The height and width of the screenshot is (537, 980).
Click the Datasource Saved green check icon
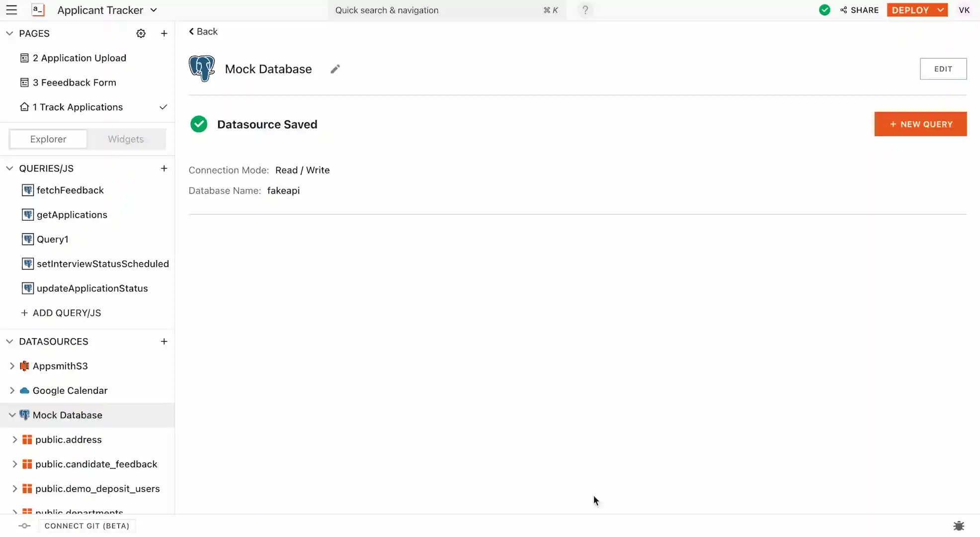tap(199, 124)
